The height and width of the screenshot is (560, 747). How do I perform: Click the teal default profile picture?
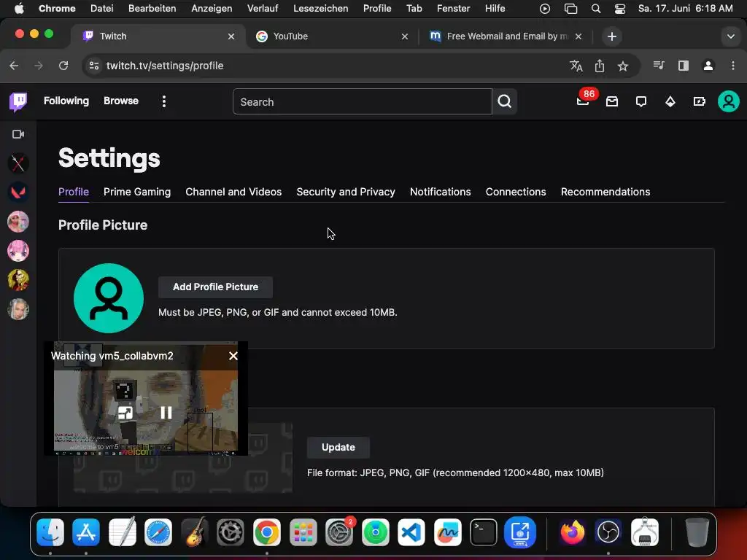(x=109, y=298)
